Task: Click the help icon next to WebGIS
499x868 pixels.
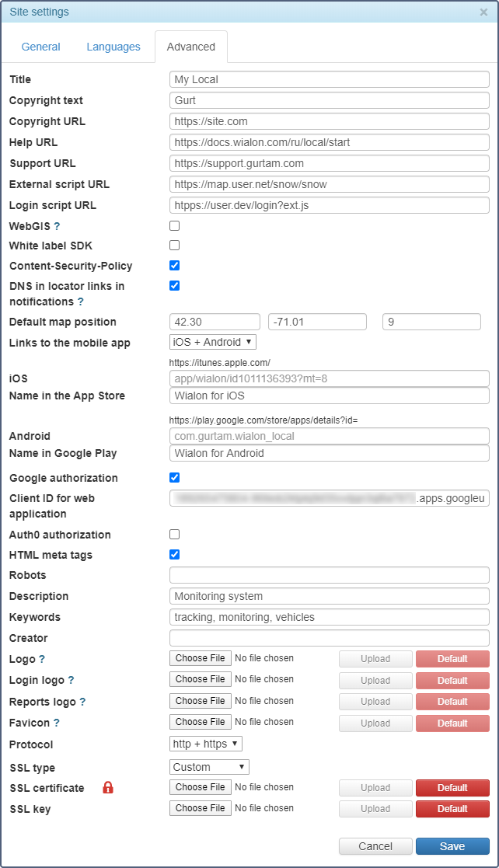Action: pos(57,226)
